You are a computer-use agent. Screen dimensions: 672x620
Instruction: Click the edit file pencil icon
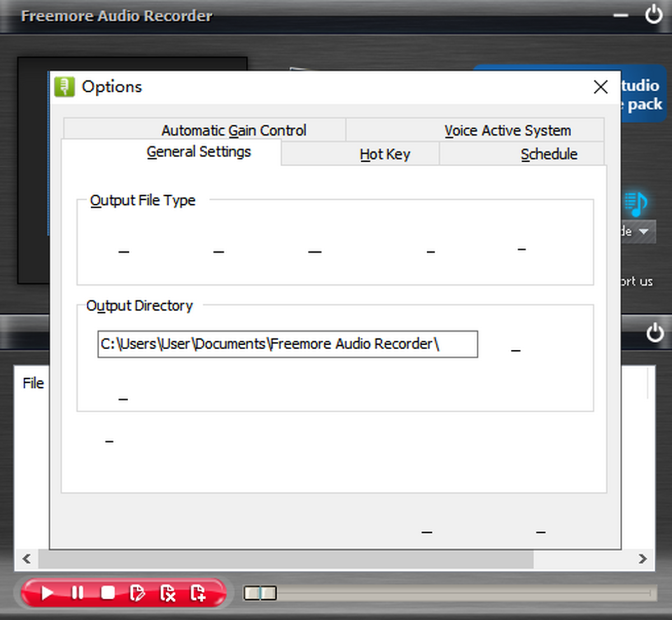tap(137, 593)
